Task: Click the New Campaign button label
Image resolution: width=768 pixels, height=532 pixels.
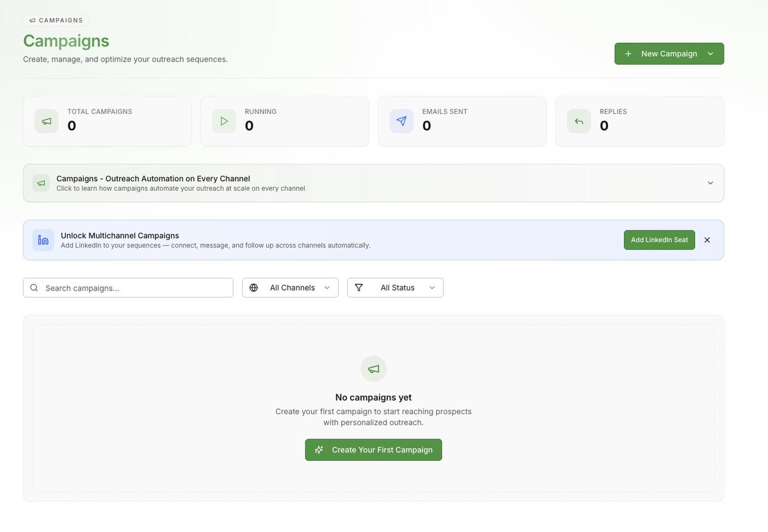Action: point(669,54)
